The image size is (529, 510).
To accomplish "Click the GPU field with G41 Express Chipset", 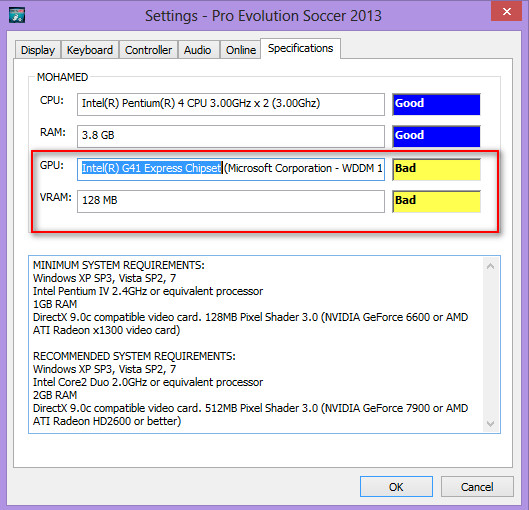I will tap(231, 169).
